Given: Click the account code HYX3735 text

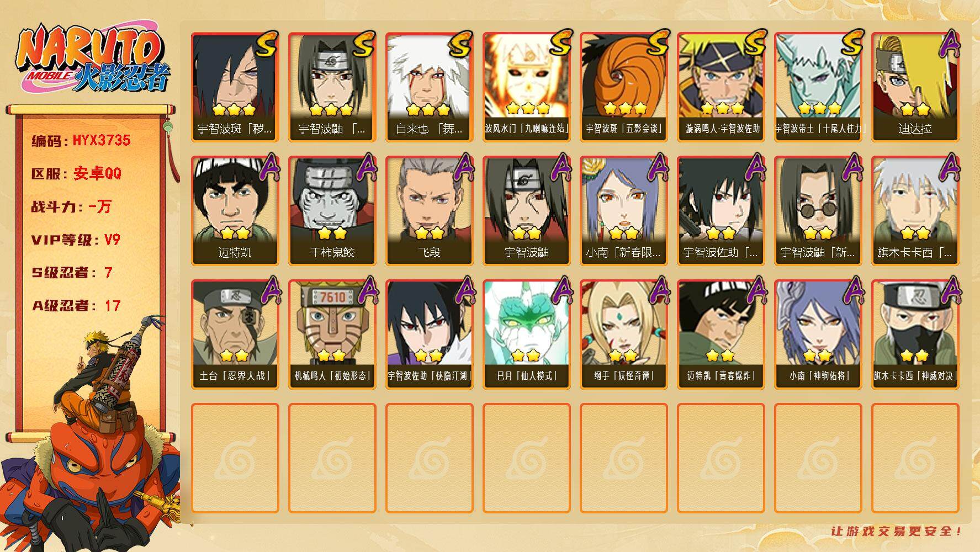Looking at the screenshot, I should pyautogui.click(x=102, y=140).
